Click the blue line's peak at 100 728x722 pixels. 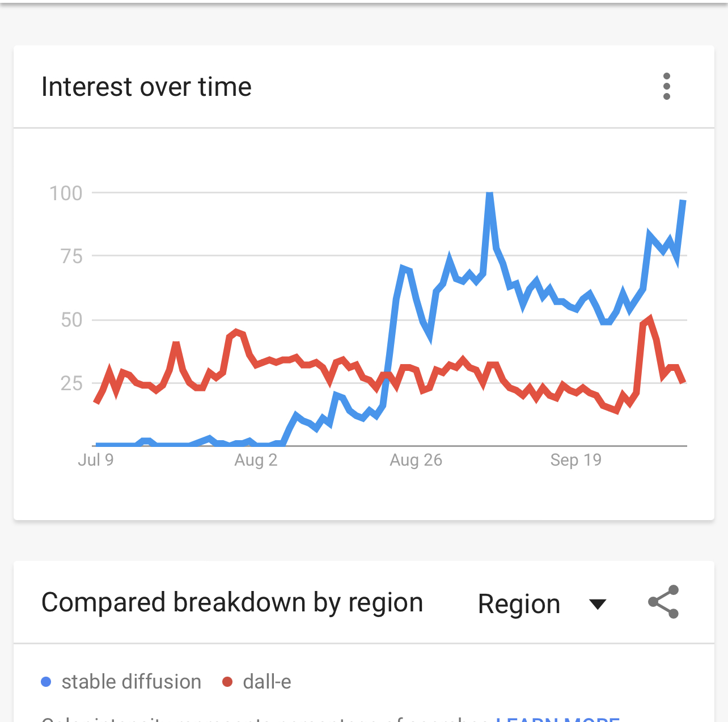click(490, 195)
